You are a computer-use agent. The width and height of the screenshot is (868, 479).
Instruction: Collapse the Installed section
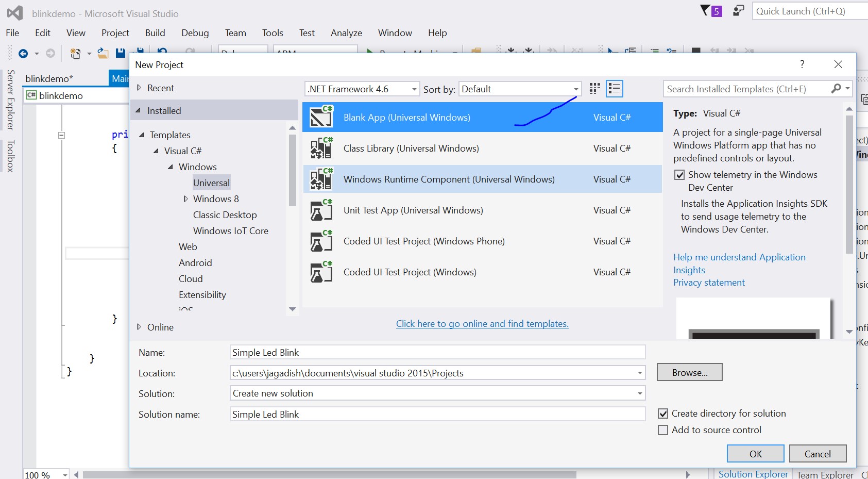pyautogui.click(x=138, y=110)
